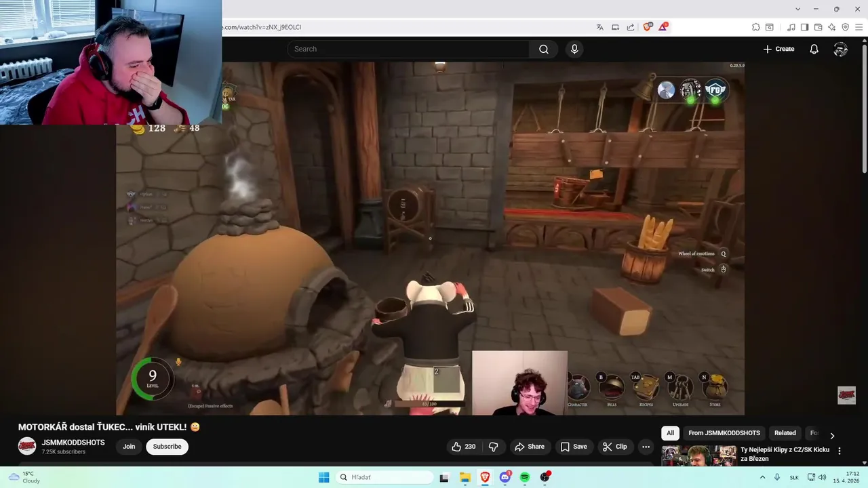This screenshot has width=868, height=488.
Task: Select the All filter chip
Action: click(670, 433)
